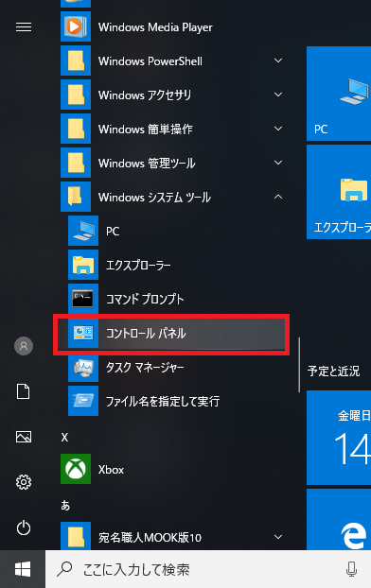Click the Windows Media Player icon
The width and height of the screenshot is (371, 588).
tap(76, 26)
